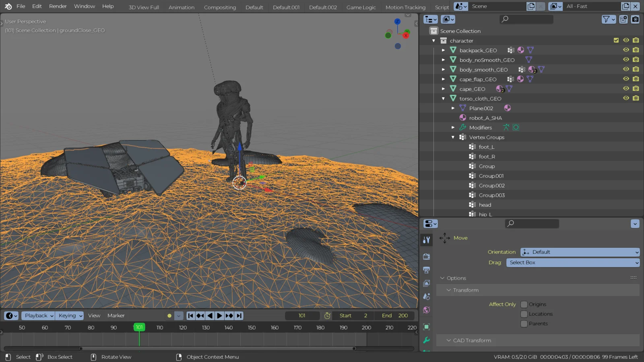Collapse the Vertex Groups list
644x362 pixels.
point(452,137)
